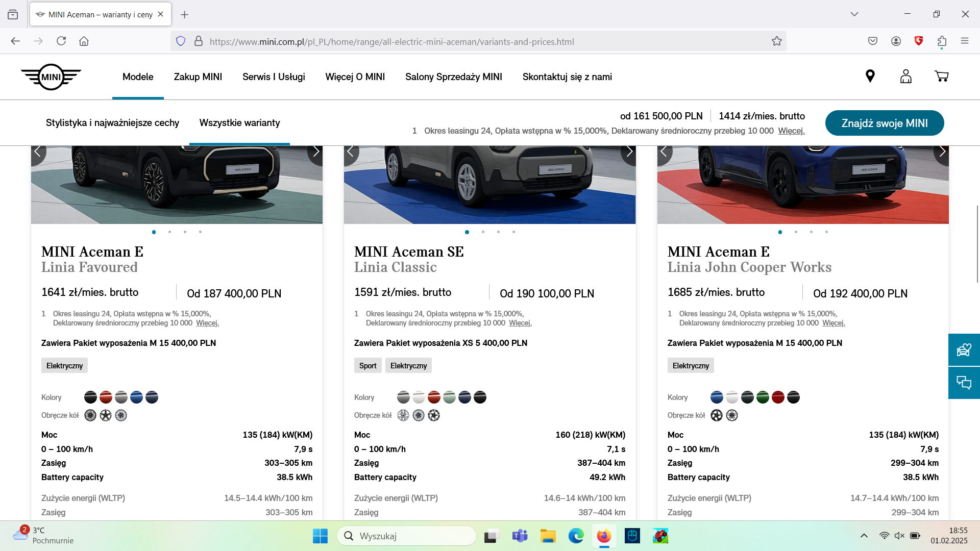Show previous image of Aceman SE Classic
980x551 pixels.
(351, 153)
